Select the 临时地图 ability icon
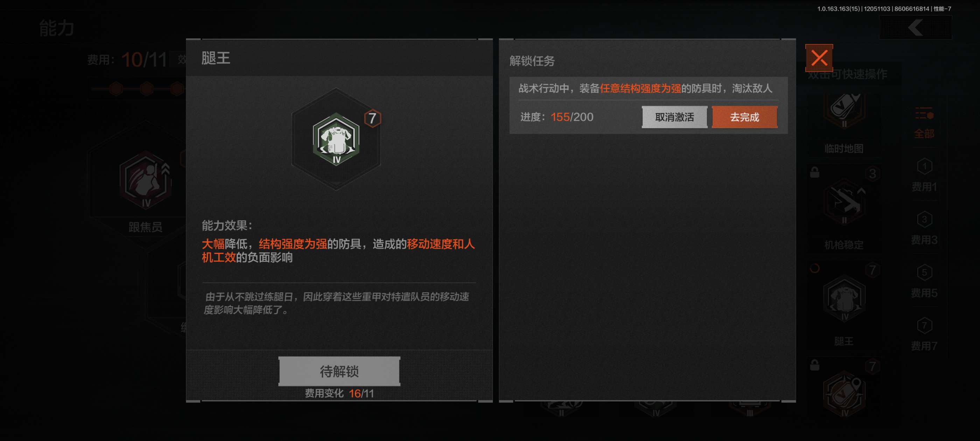The image size is (980, 441). (844, 108)
